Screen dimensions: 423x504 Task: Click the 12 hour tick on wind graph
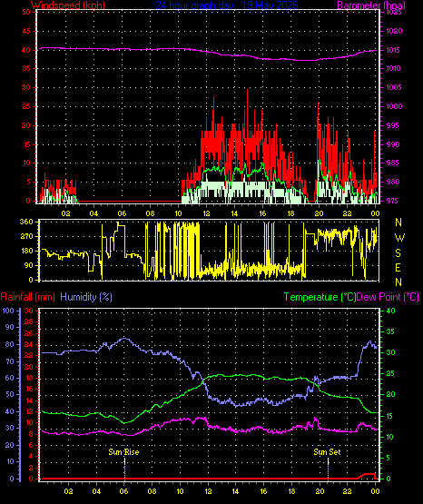click(x=206, y=213)
